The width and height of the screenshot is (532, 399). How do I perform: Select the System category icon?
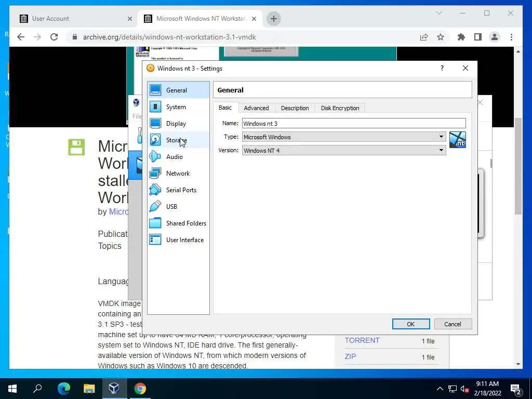pyautogui.click(x=155, y=107)
